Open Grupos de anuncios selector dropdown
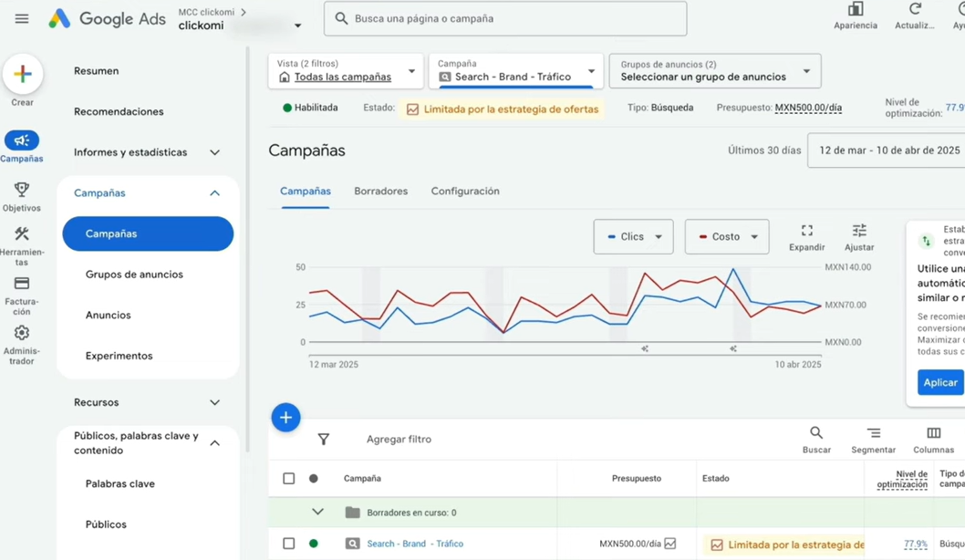 pos(714,71)
